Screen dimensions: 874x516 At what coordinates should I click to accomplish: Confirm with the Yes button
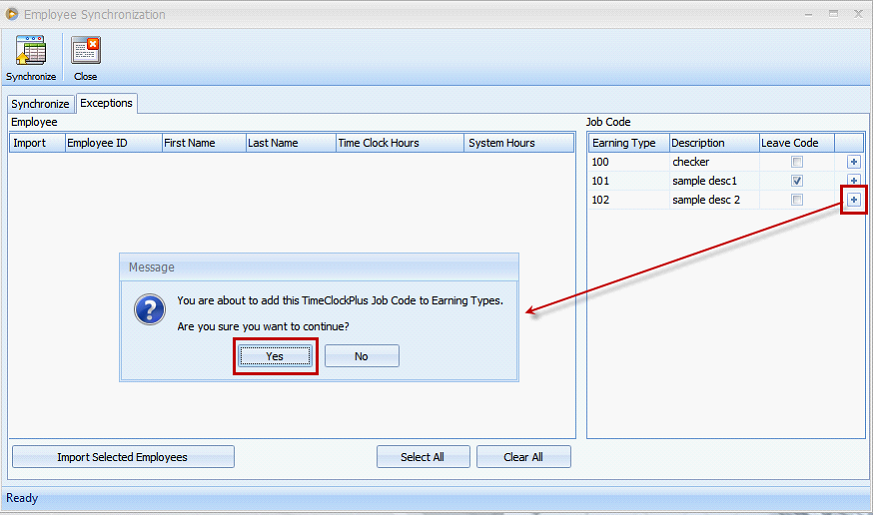275,356
